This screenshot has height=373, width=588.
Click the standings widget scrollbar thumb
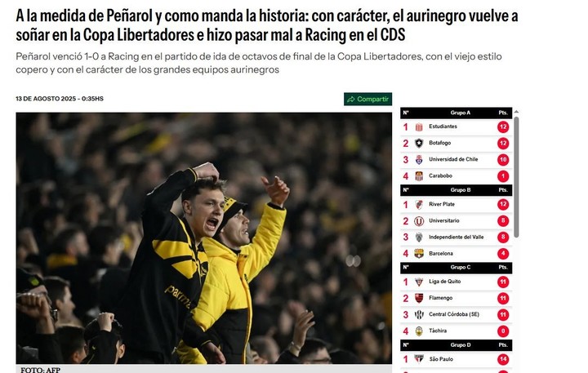point(516,177)
